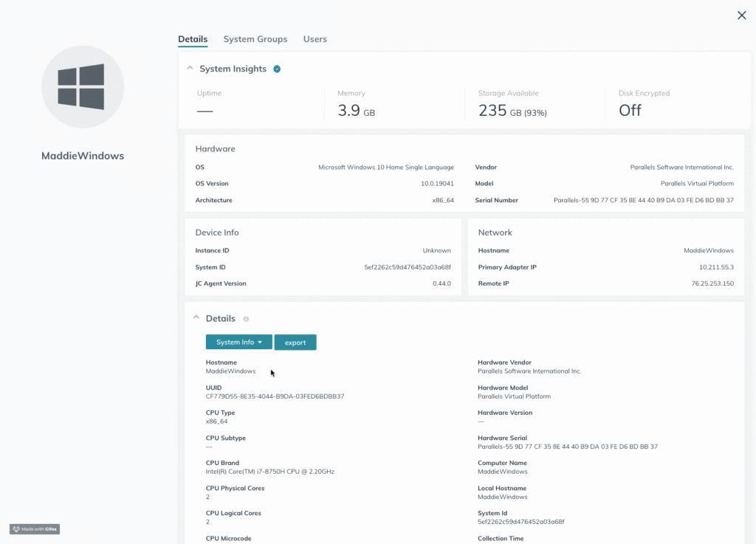Close the device panel with the X

742,16
